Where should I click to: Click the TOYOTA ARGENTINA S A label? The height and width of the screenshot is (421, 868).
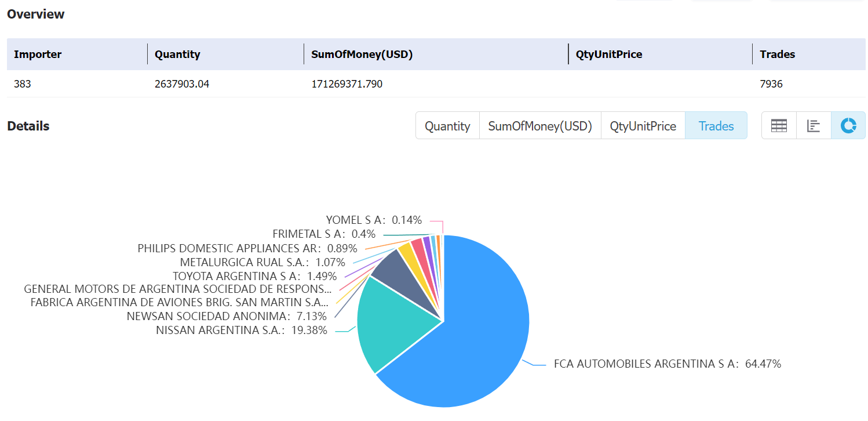[x=254, y=276]
